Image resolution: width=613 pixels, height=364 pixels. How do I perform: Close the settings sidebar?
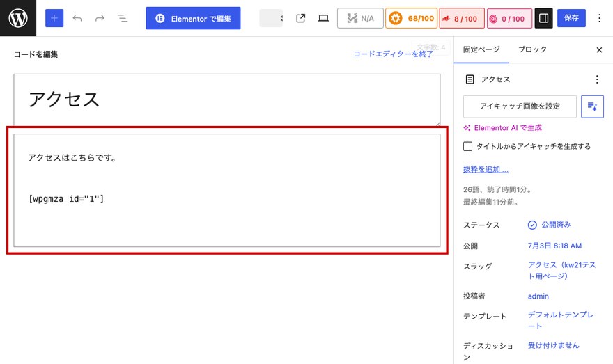coord(599,49)
